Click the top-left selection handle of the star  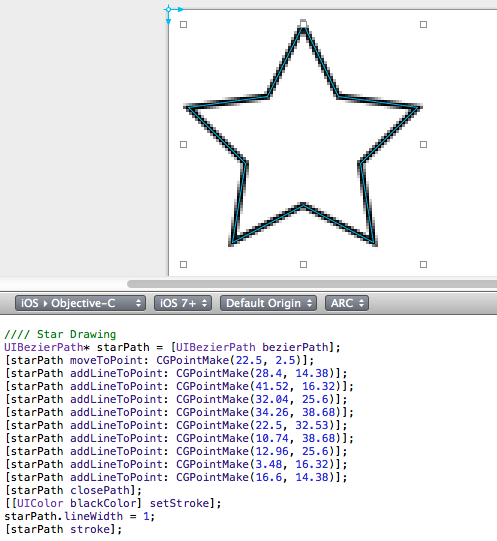pyautogui.click(x=184, y=24)
